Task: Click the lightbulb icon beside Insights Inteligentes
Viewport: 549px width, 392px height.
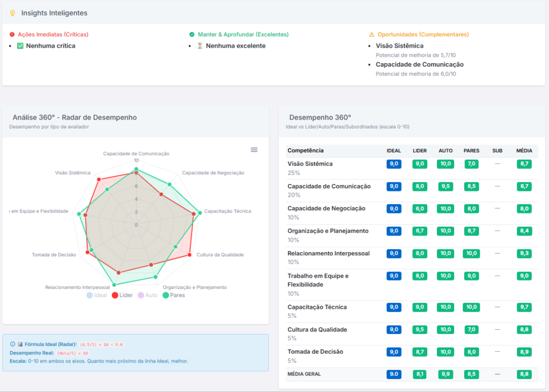Action: [13, 13]
